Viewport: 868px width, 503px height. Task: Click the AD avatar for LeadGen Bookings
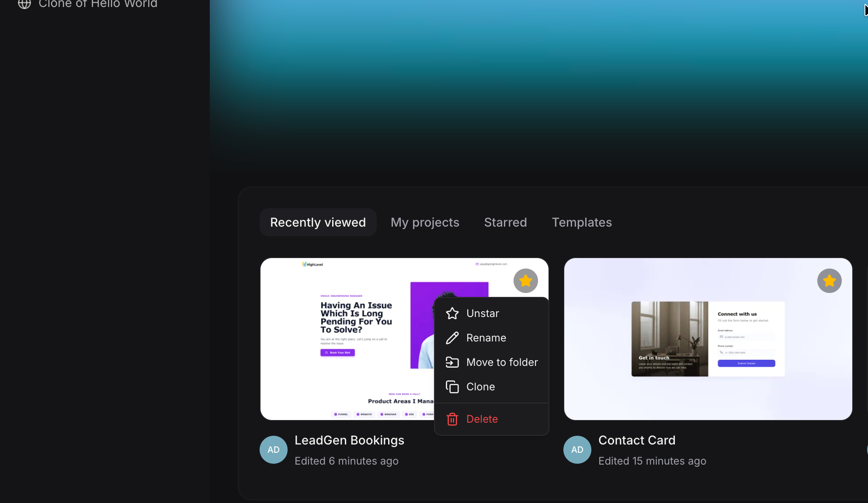pos(273,449)
